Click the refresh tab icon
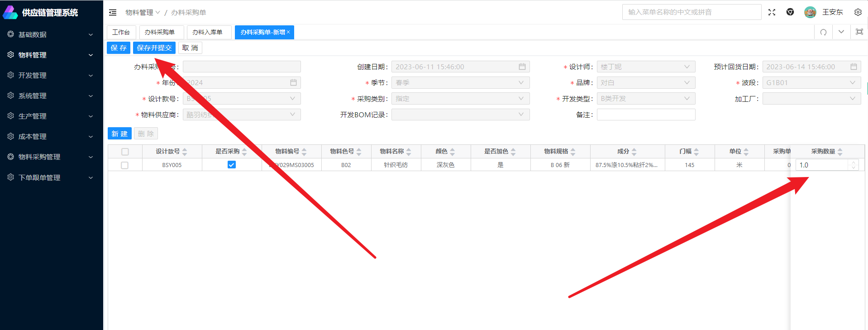This screenshot has height=330, width=868. click(x=823, y=32)
